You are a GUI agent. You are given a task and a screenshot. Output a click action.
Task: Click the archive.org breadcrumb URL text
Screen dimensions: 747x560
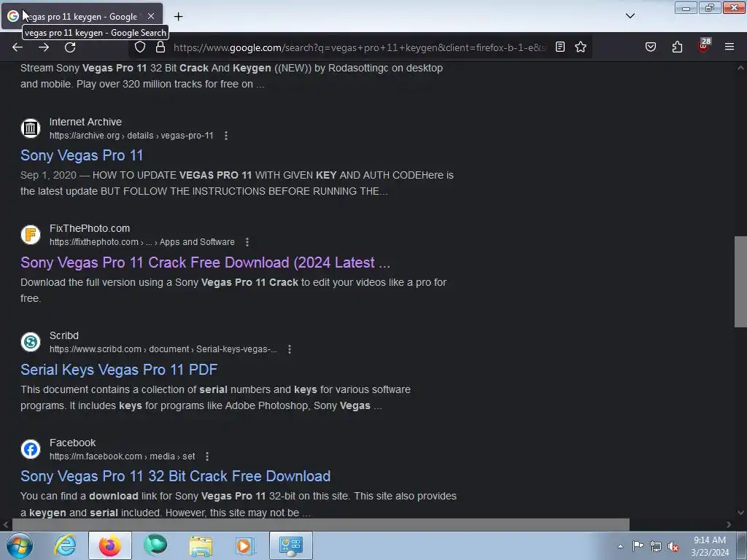pyautogui.click(x=131, y=136)
